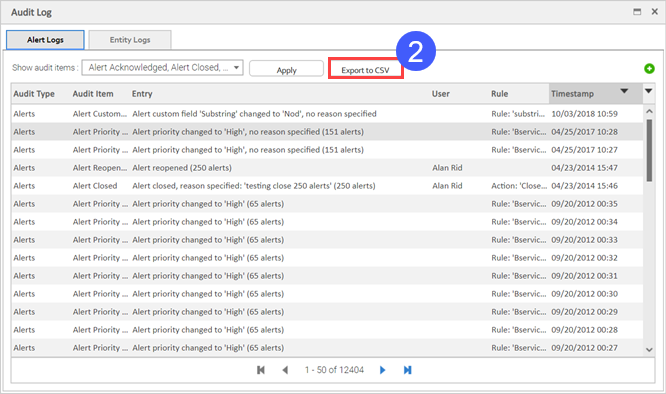Select the row timestamped 04/25/2017 10:28
This screenshot has width=666, height=394.
pyautogui.click(x=327, y=132)
